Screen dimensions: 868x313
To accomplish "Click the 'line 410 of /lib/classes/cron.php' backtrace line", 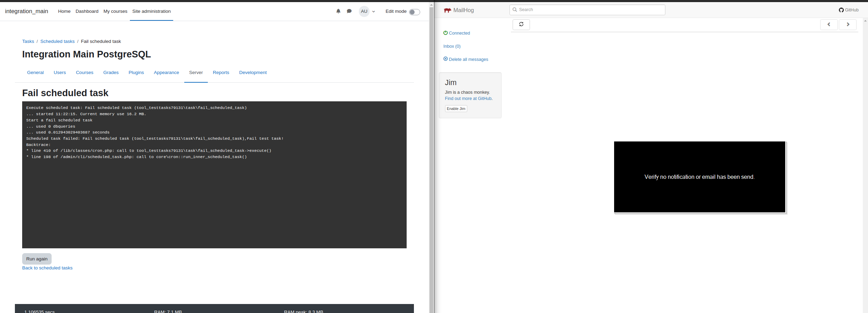I will [x=149, y=150].
